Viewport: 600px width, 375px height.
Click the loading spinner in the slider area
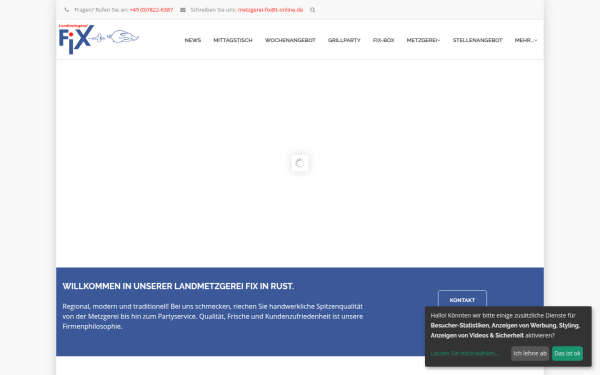300,163
